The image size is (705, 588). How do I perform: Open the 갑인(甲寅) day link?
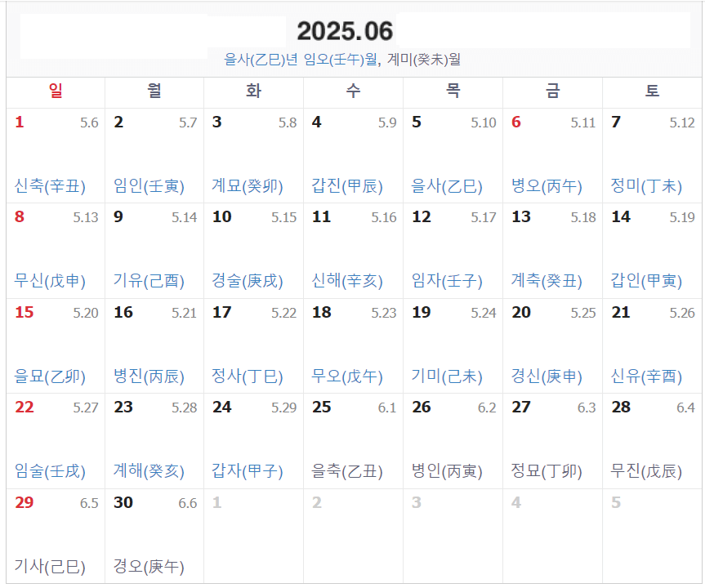point(646,280)
